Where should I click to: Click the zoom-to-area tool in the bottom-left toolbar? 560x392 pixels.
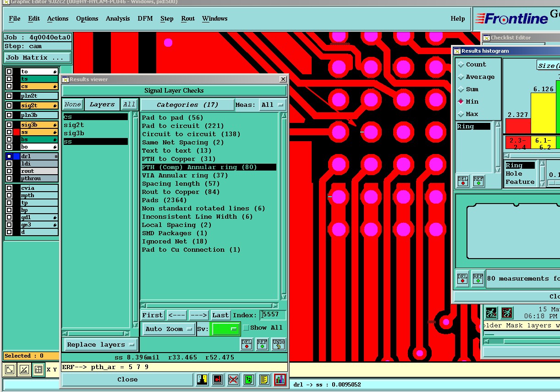click(10, 370)
